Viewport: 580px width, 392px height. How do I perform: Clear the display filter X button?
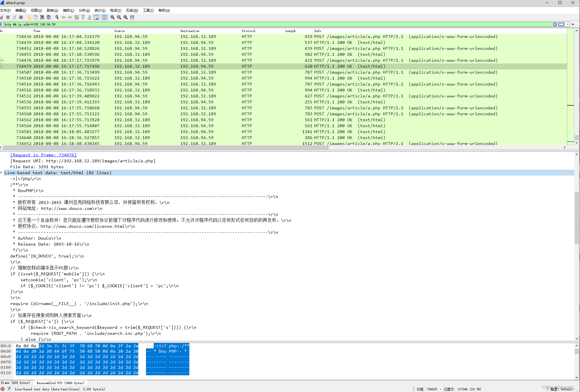(x=555, y=24)
